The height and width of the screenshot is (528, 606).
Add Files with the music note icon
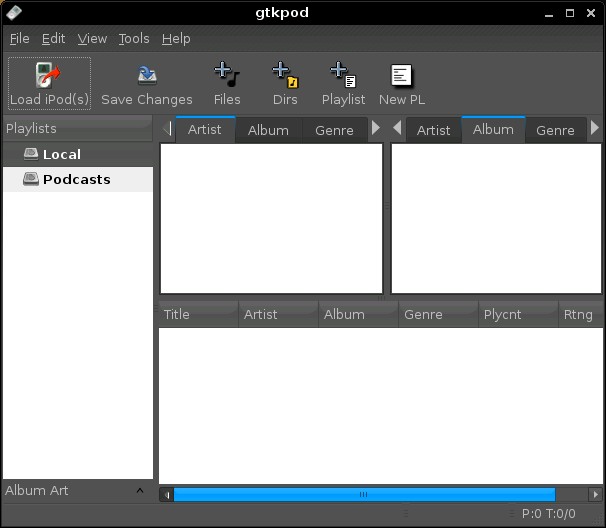point(227,75)
